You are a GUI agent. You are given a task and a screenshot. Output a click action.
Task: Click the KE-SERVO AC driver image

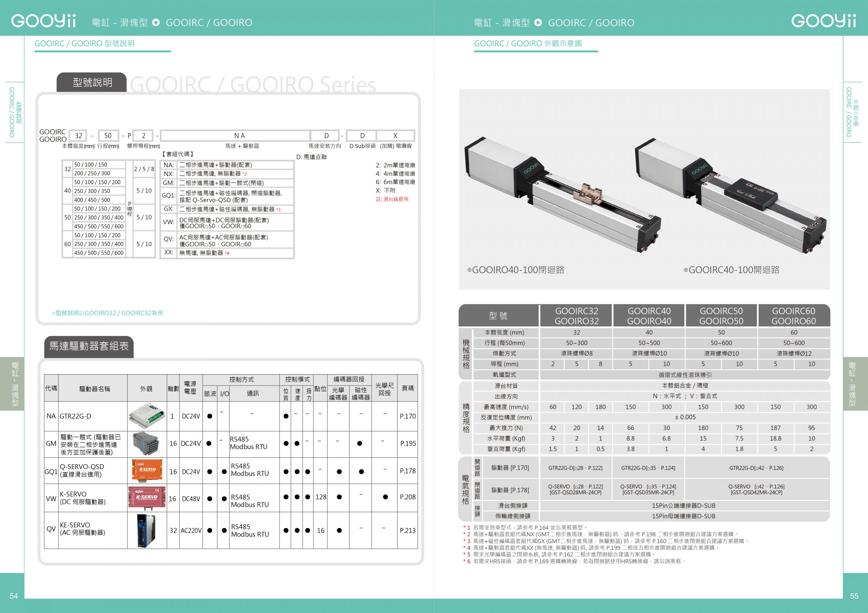pyautogui.click(x=147, y=530)
